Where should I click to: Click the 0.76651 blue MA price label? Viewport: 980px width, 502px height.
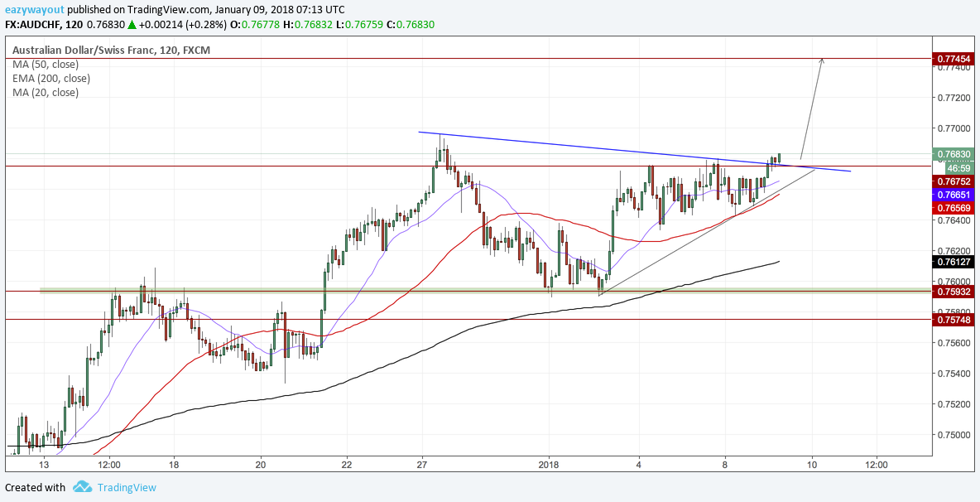coord(954,195)
